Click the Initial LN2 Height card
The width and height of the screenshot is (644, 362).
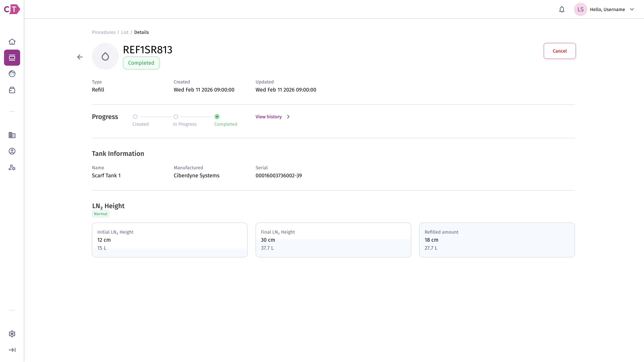coord(170,240)
